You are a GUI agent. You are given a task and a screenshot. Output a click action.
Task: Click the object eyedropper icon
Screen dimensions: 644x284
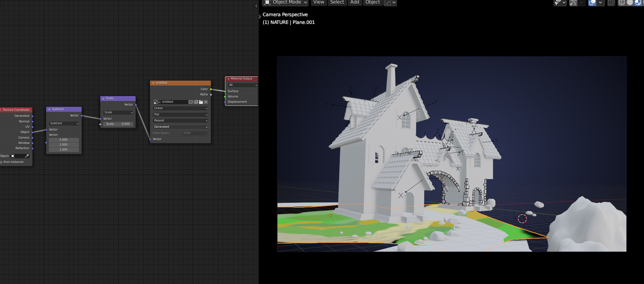pos(27,156)
